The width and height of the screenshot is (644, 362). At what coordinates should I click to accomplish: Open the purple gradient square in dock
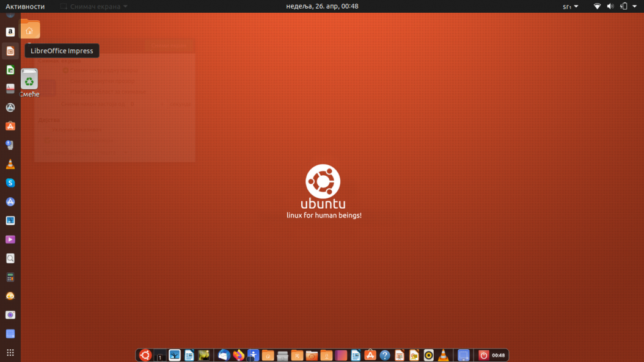(341, 355)
